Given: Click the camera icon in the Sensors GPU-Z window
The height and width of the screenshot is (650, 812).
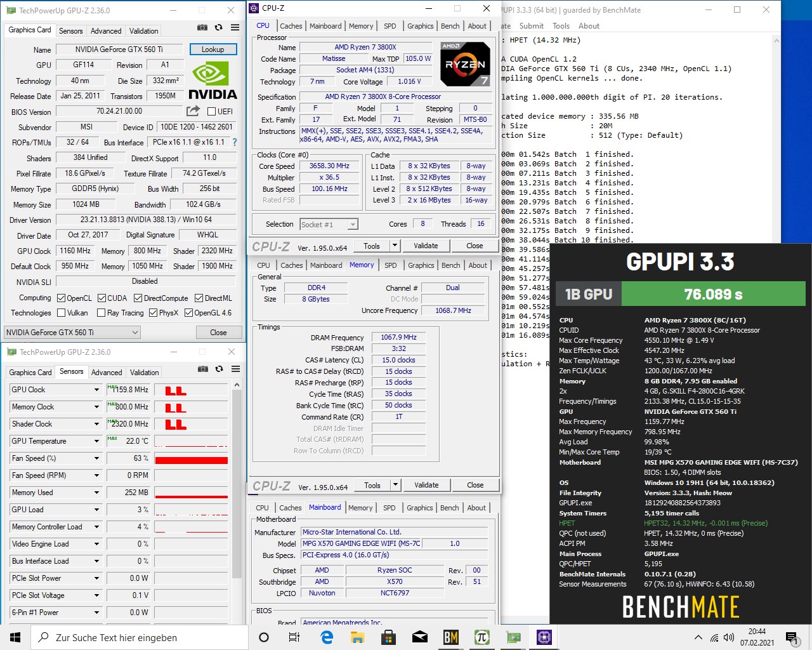Looking at the screenshot, I should [x=202, y=369].
